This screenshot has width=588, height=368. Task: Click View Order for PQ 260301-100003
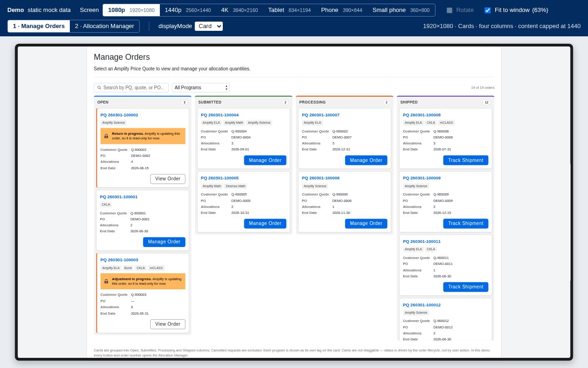(x=168, y=324)
